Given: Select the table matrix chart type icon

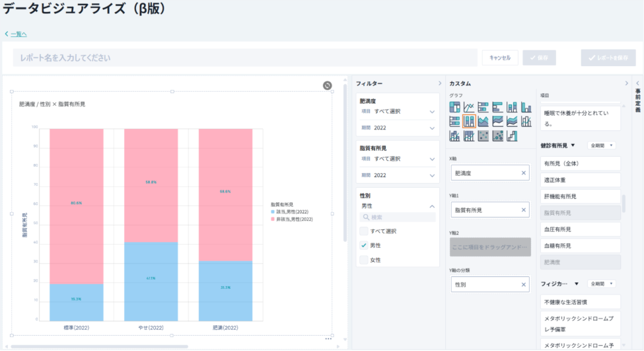Looking at the screenshot, I should click(x=454, y=107).
